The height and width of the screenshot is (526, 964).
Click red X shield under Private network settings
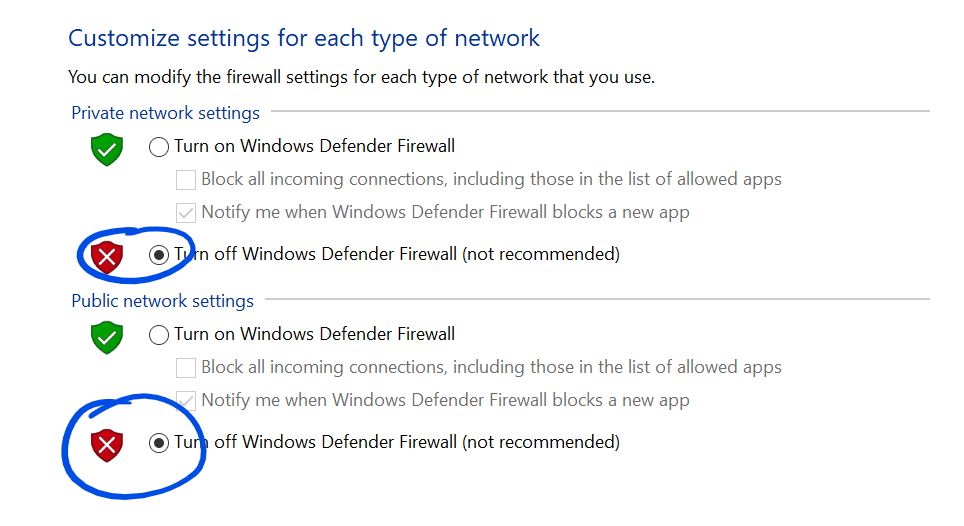tap(107, 257)
